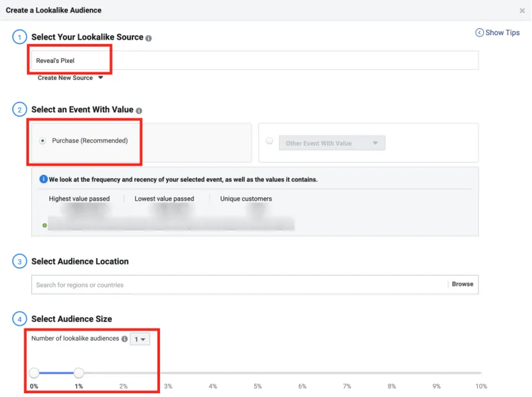Open the number of lookalike audiences dropdown
The width and height of the screenshot is (532, 397).
tap(140, 339)
